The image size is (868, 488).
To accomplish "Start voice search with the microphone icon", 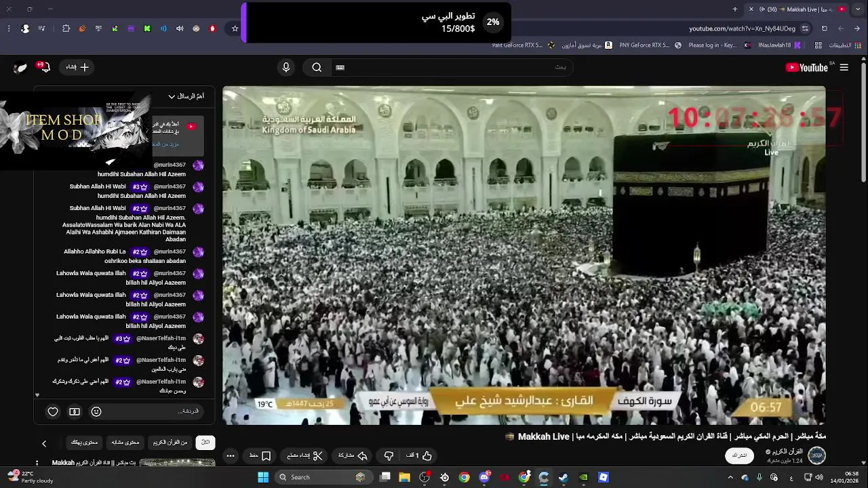I will pyautogui.click(x=286, y=67).
